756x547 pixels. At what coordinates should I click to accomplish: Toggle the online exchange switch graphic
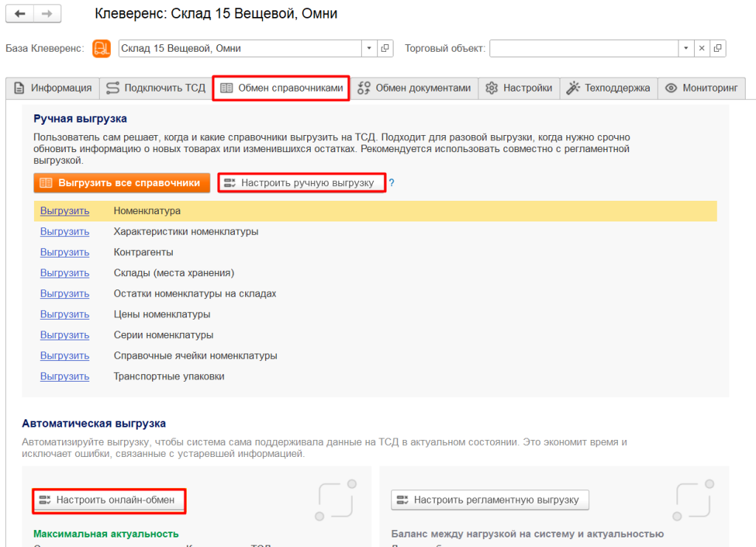click(x=335, y=500)
